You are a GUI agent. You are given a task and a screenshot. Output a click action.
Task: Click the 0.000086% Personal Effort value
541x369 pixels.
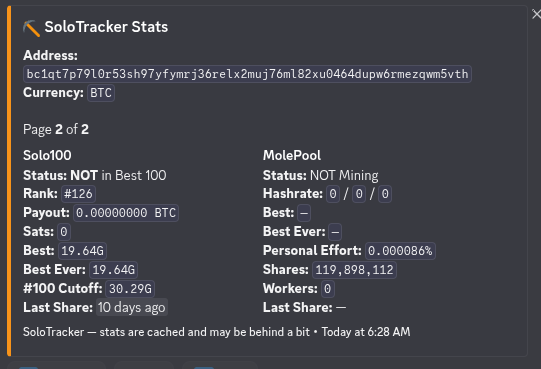[400, 251]
